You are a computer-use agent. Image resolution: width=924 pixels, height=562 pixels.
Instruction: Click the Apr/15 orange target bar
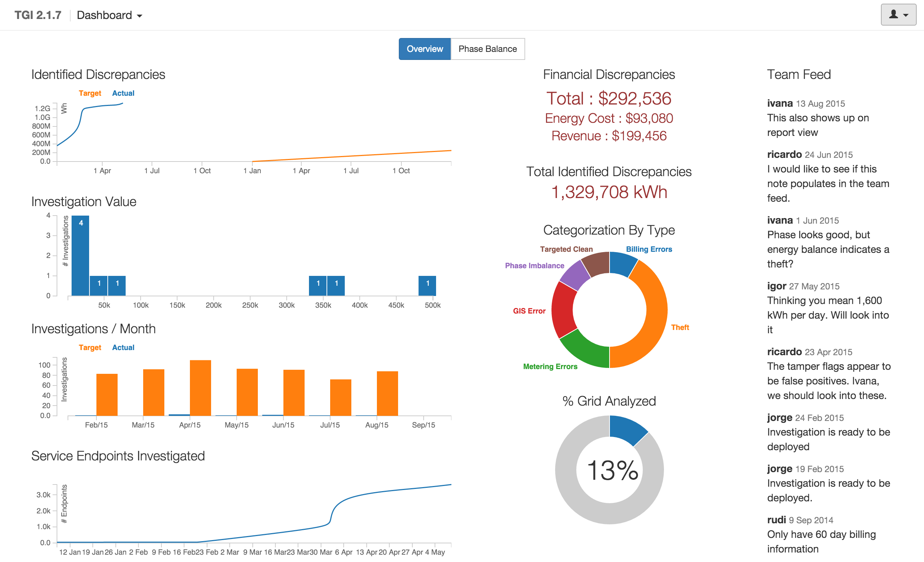[x=200, y=388]
